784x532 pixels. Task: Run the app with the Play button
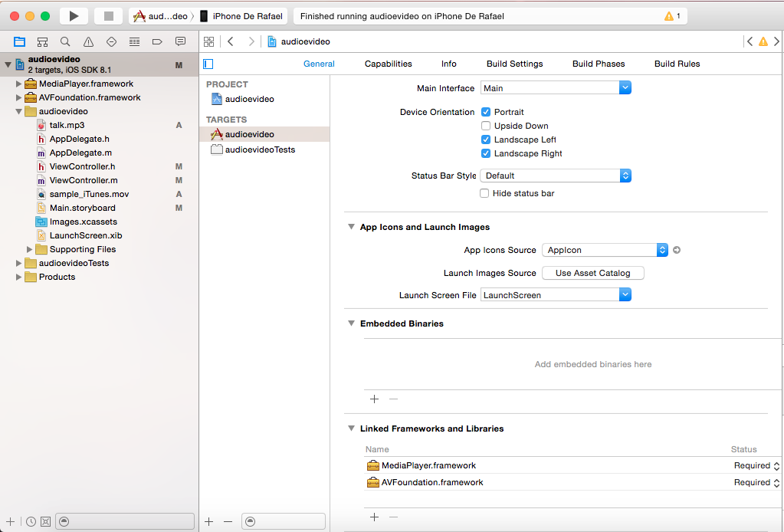tap(74, 16)
